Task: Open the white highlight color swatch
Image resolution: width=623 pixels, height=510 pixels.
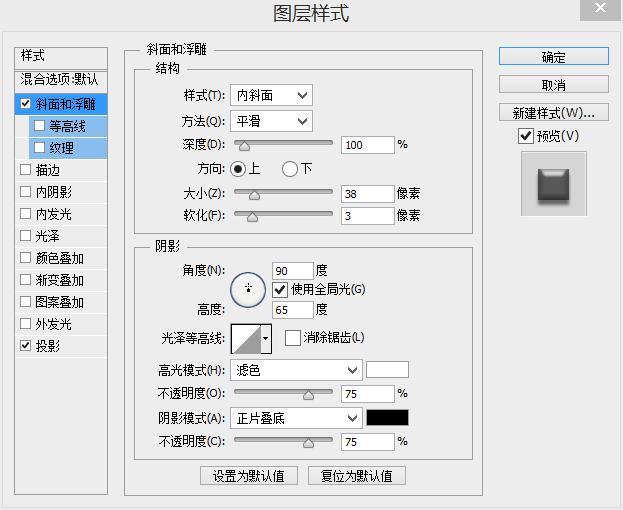Action: pos(387,369)
